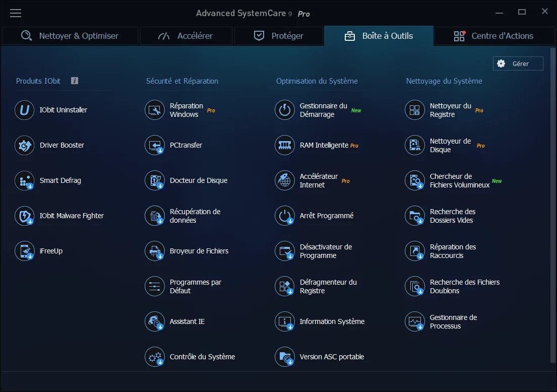Open Broyeur de Fichiers icon
Screen dimensions: 557x392
(x=155, y=251)
